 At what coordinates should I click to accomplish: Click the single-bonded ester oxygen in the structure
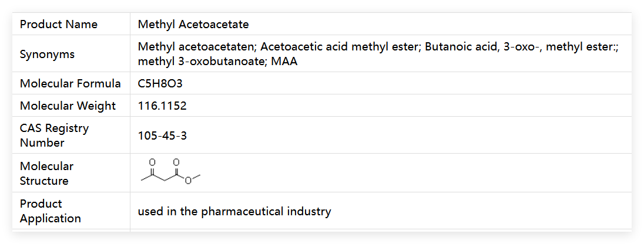click(x=188, y=181)
